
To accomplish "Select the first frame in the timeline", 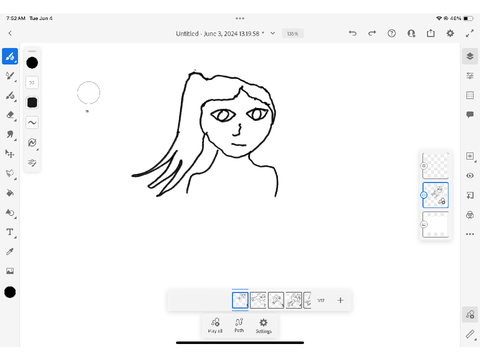I will [x=240, y=300].
